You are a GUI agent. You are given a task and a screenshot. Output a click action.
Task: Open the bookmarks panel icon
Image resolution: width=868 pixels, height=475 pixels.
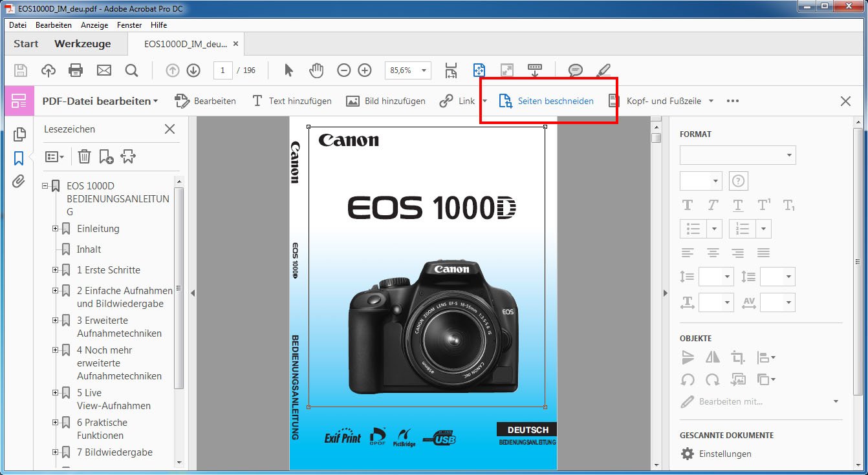tap(19, 158)
